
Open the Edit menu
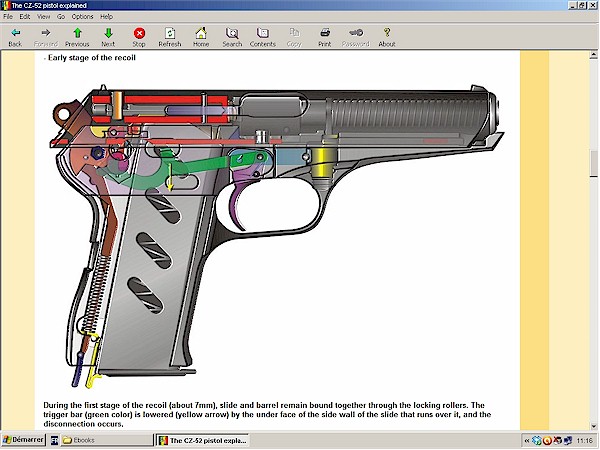coord(25,16)
